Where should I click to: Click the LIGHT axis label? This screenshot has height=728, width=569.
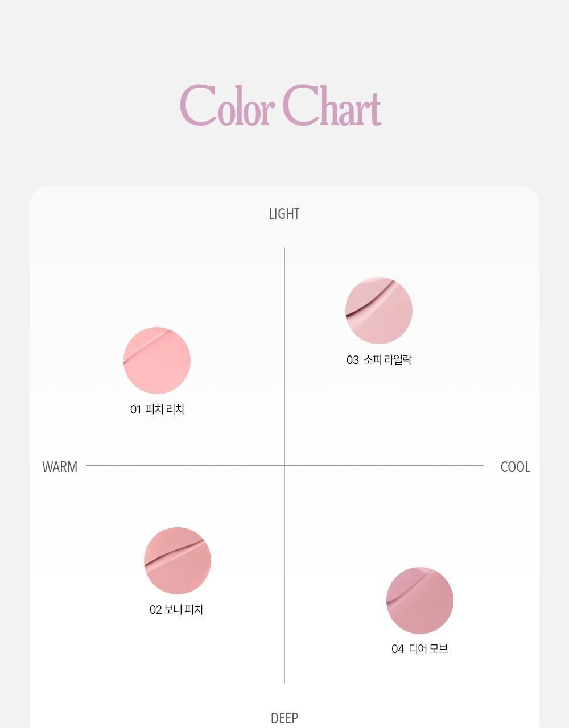click(284, 214)
